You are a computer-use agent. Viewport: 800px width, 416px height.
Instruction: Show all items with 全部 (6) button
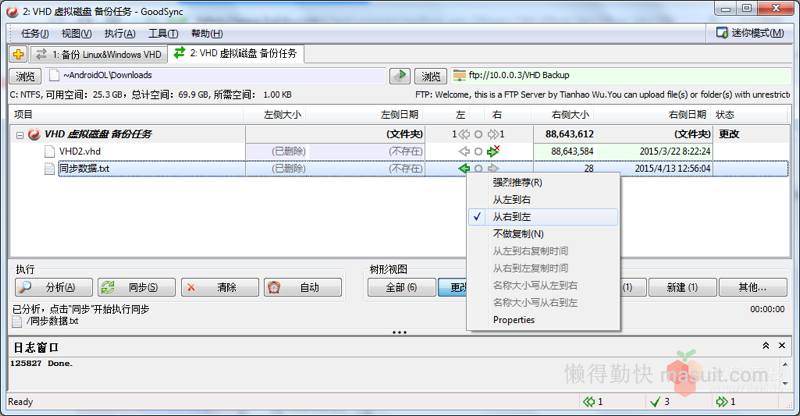pos(402,287)
